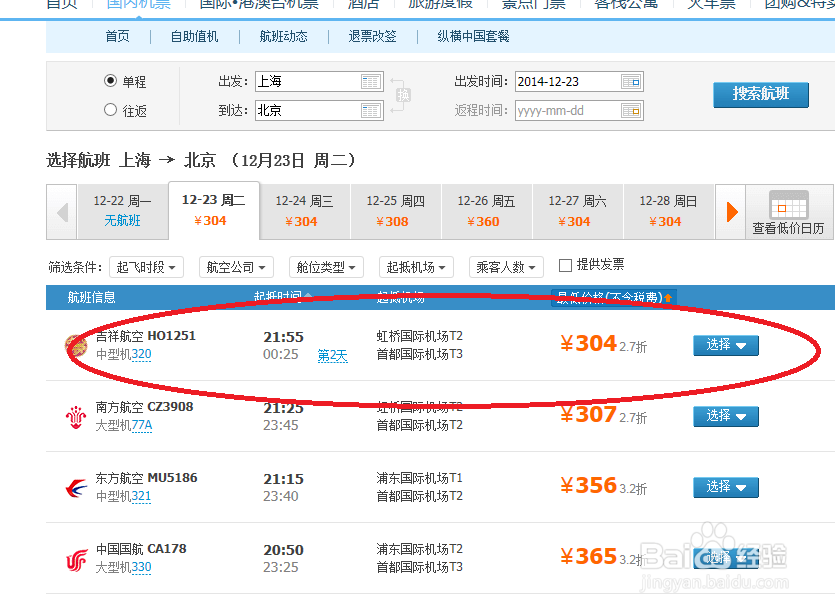835x611 pixels.
Task: Open the 纵横中国套餐 menu item
Action: 473,36
